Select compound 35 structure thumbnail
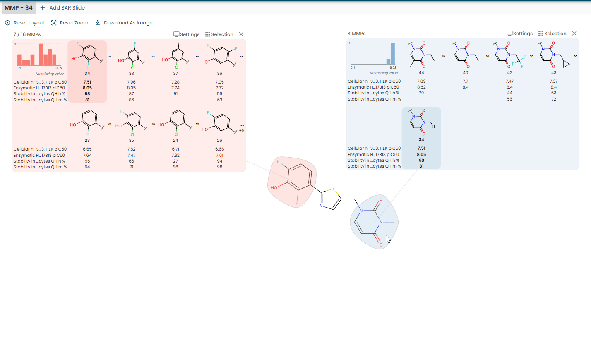This screenshot has width=591, height=364. pyautogui.click(x=131, y=122)
